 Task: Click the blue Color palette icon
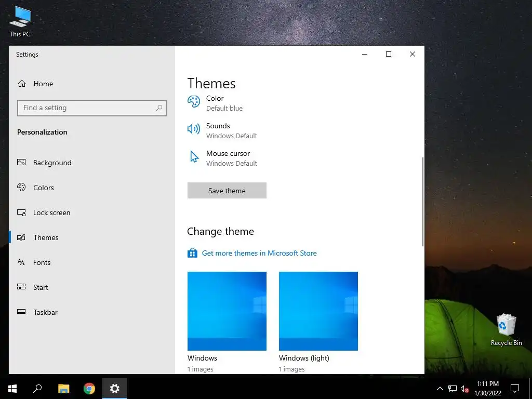194,101
